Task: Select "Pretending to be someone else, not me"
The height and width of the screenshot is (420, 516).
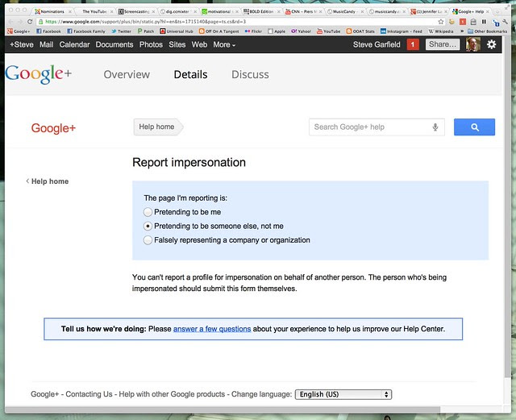Action: [x=148, y=227]
